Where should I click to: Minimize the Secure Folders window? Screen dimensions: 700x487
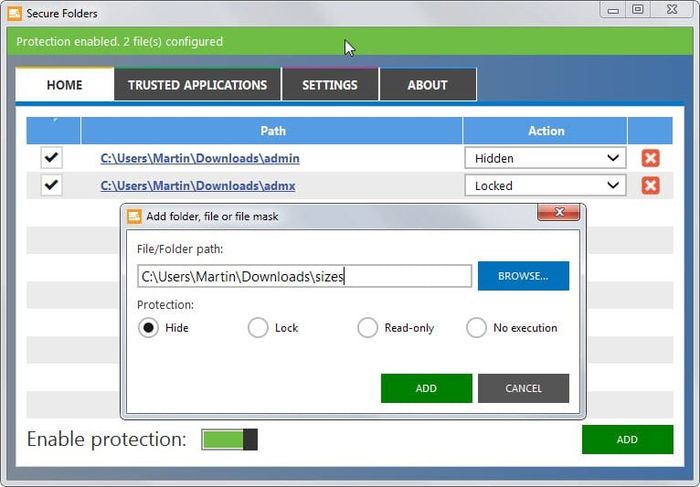point(613,10)
